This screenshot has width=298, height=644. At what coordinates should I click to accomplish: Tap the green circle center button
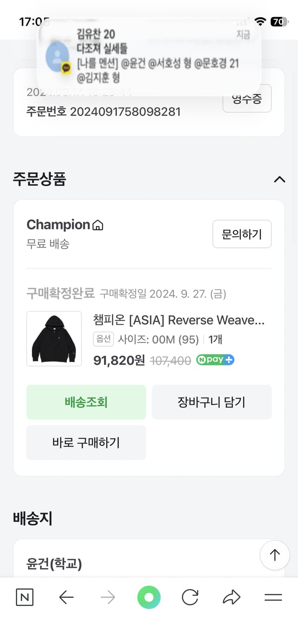pos(149,597)
